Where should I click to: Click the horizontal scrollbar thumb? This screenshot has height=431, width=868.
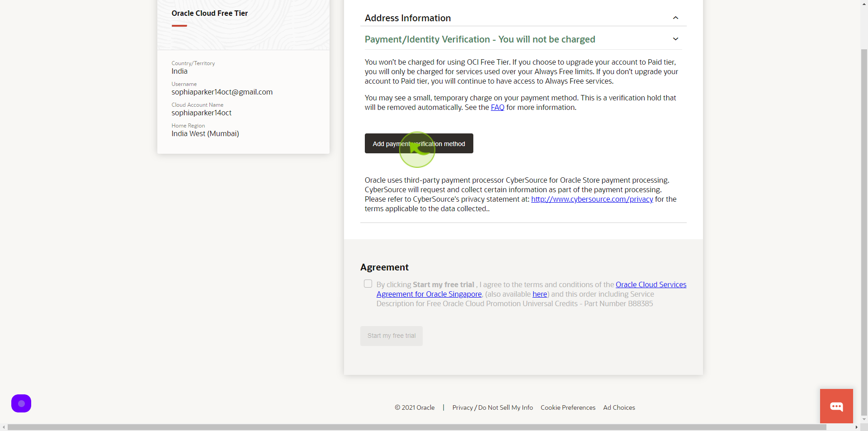click(x=417, y=427)
